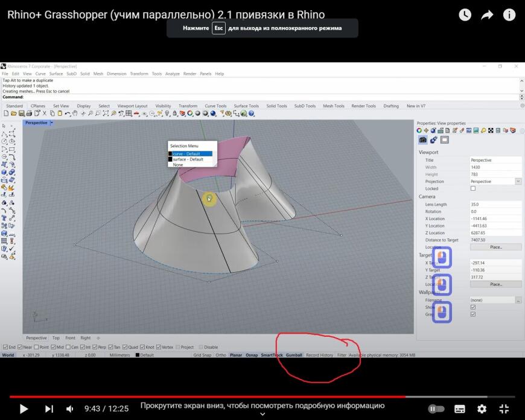Toggle the End osnap checkbox
Image resolution: width=525 pixels, height=420 pixels.
(x=5, y=347)
